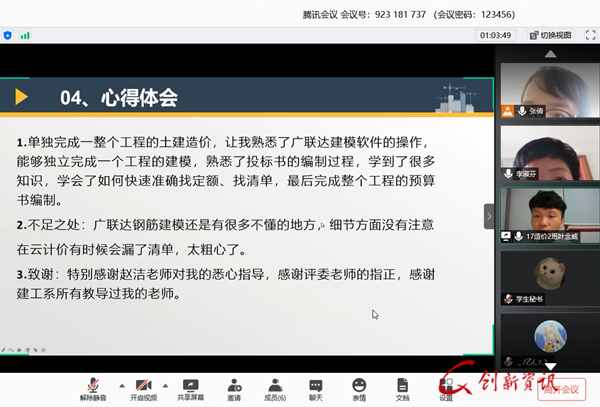The width and height of the screenshot is (600, 407).
Task: Click meeting number text 923 181 737
Action: pos(400,15)
